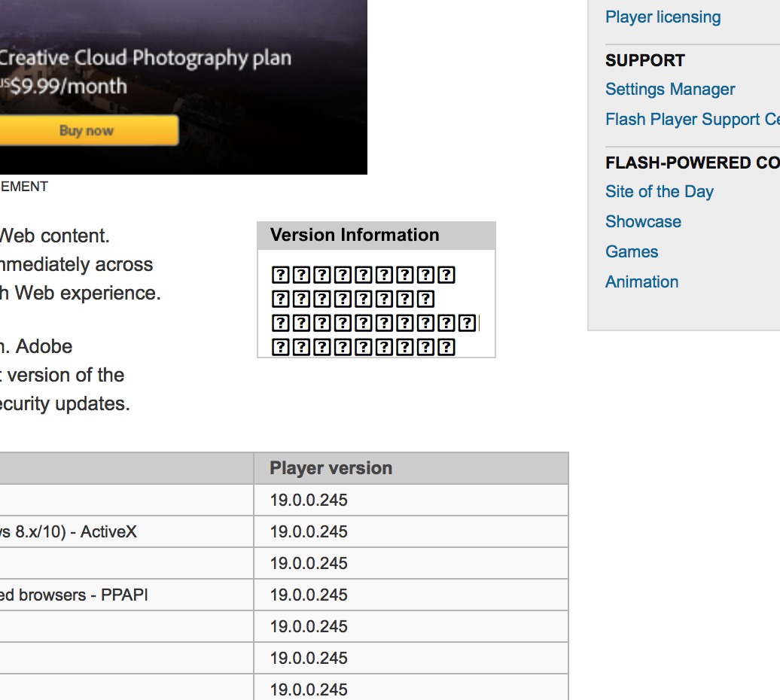Click the Player version column header

pyautogui.click(x=331, y=468)
